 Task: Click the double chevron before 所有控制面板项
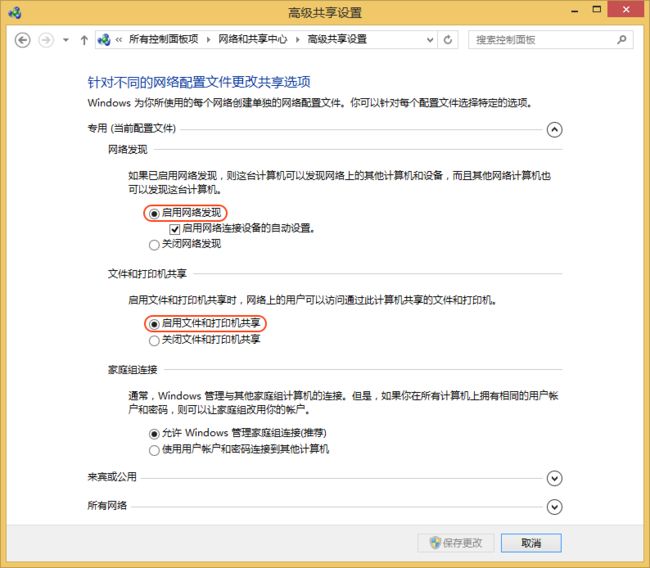click(119, 40)
